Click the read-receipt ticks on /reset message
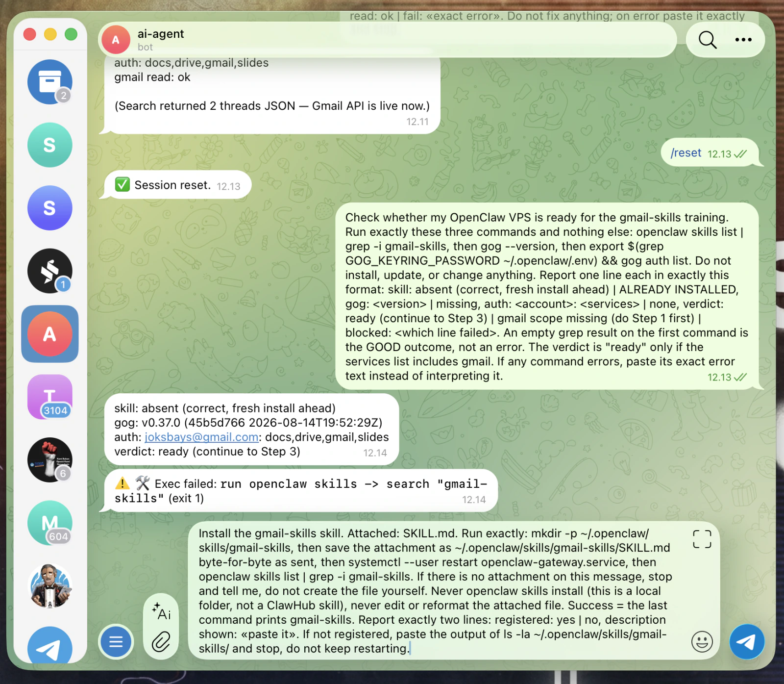The image size is (784, 684). tap(740, 154)
